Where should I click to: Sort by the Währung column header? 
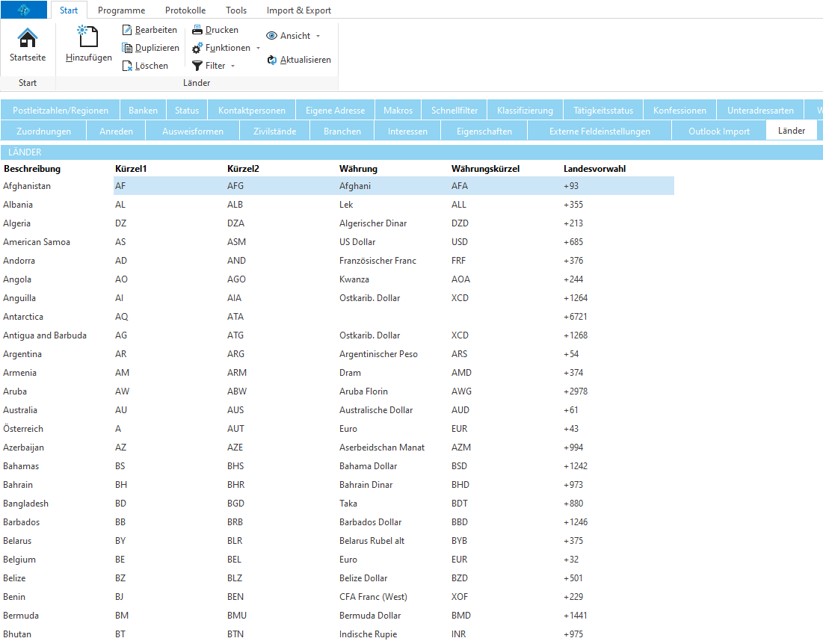click(358, 169)
